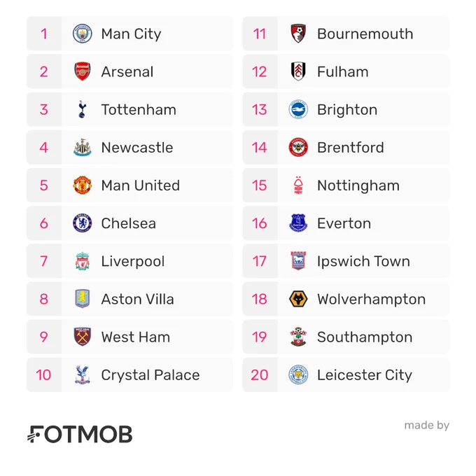476x476 pixels.
Task: Click the Chelsea club crest
Action: coord(83,223)
